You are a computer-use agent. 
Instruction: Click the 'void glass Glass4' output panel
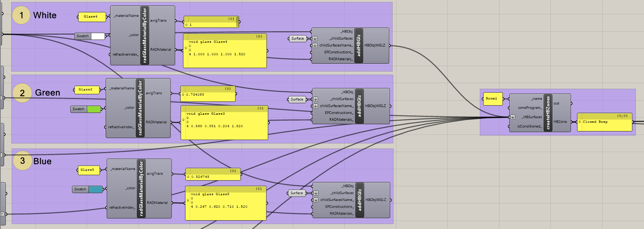coord(225,51)
